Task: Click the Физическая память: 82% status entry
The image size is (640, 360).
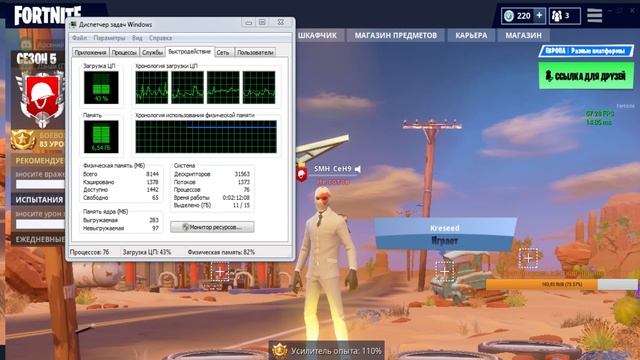Action: [221, 252]
